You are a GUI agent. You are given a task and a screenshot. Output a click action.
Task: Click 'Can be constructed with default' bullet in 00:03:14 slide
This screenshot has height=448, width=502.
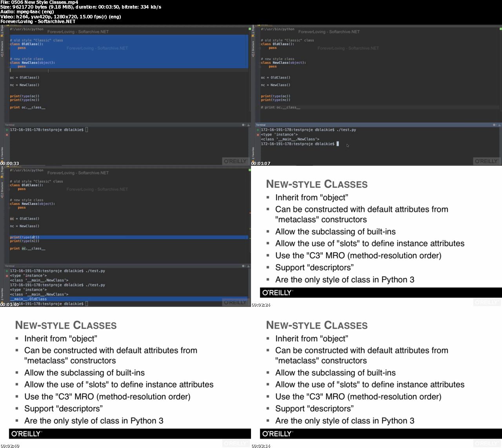[362, 355]
